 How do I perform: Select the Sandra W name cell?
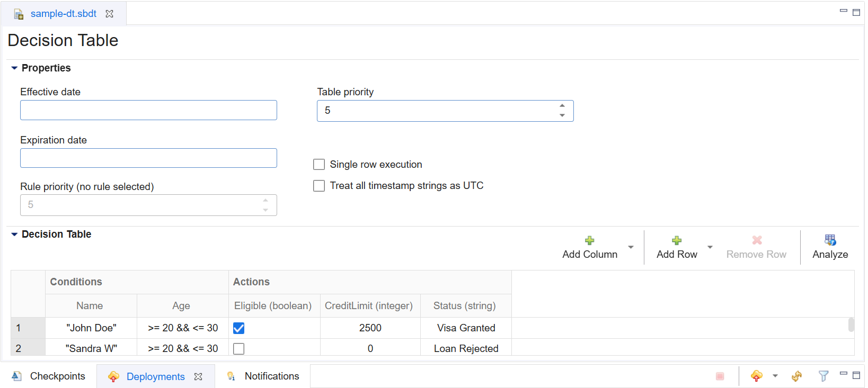(91, 348)
